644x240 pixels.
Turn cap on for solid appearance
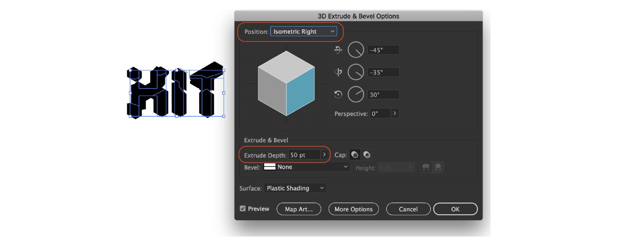(355, 155)
